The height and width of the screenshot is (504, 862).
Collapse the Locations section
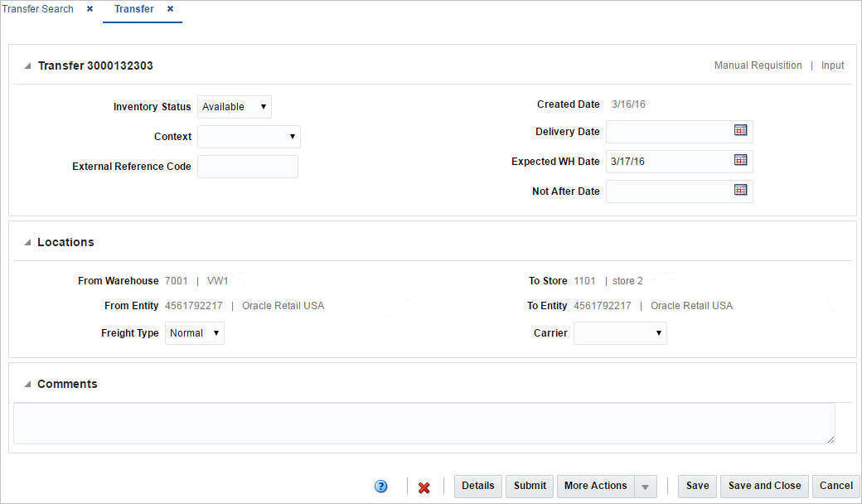pos(26,241)
